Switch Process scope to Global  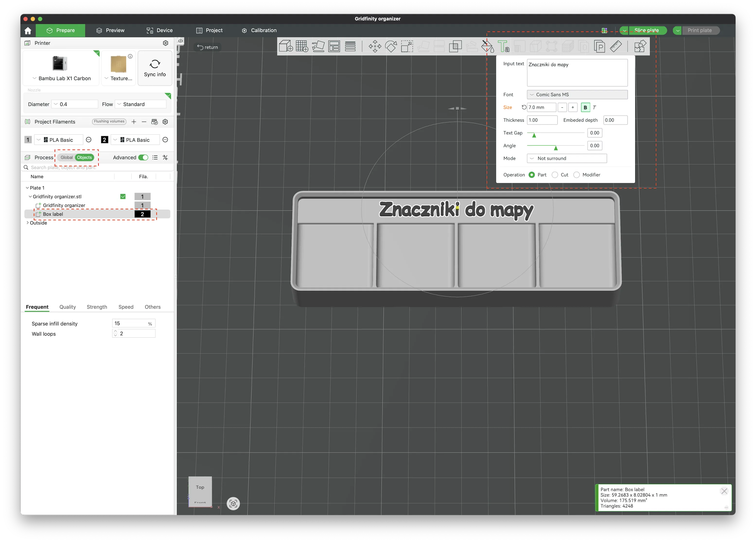(x=67, y=158)
